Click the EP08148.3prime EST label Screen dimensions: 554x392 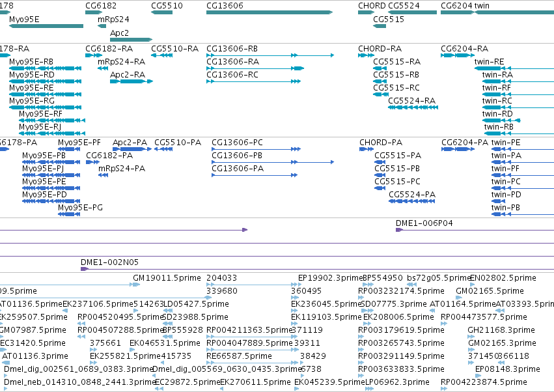coord(507,369)
